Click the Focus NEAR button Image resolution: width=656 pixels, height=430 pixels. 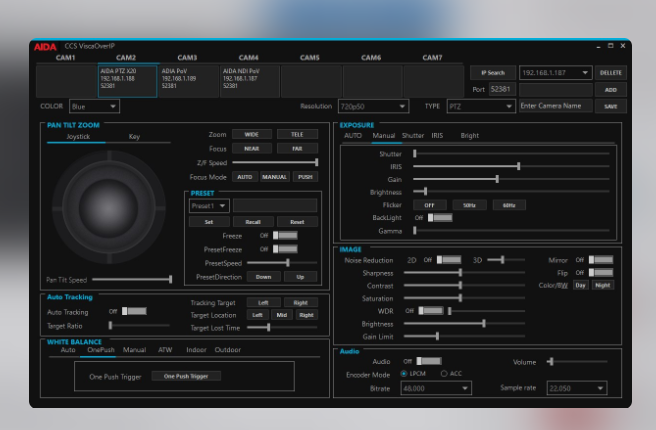point(251,148)
